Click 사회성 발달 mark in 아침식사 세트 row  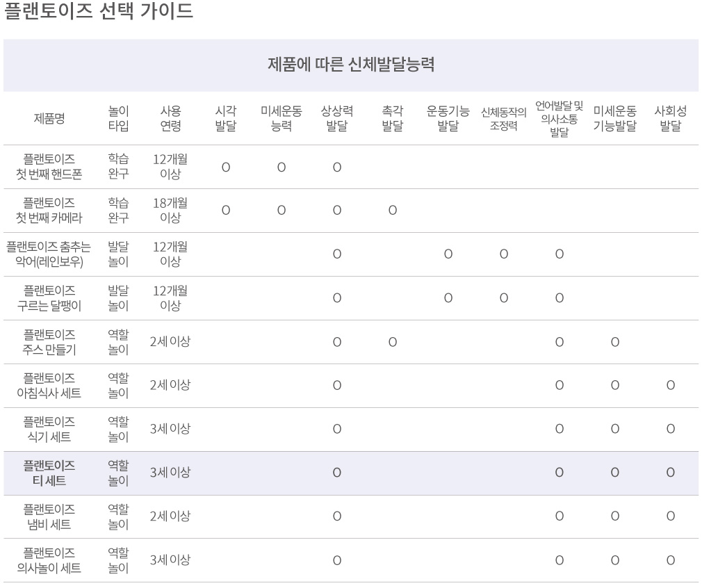click(x=670, y=386)
